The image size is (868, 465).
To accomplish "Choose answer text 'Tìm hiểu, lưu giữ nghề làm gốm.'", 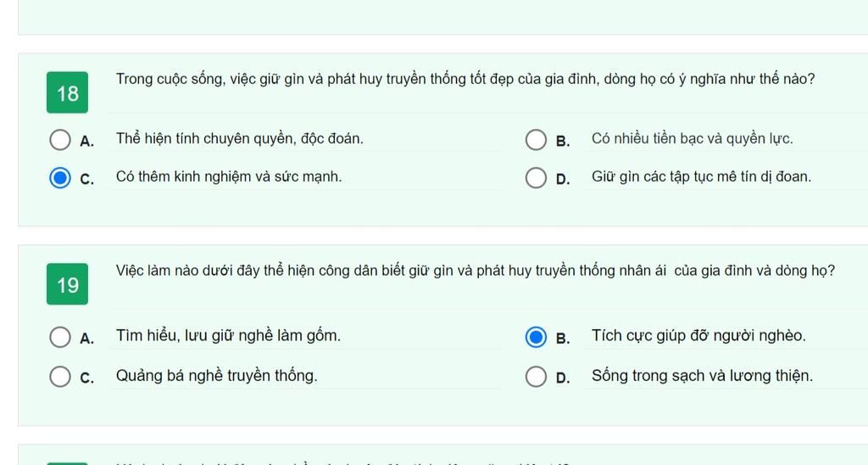I will (228, 336).
